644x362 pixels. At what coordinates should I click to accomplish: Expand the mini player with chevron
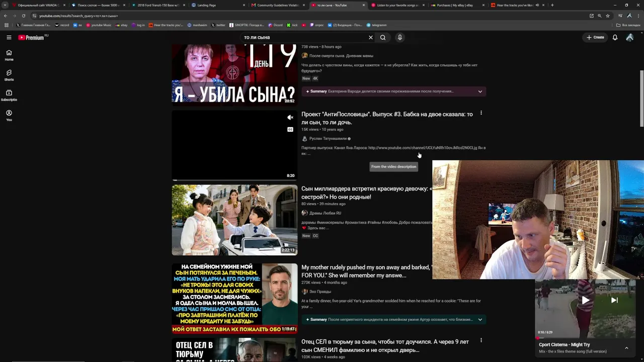pyautogui.click(x=626, y=348)
